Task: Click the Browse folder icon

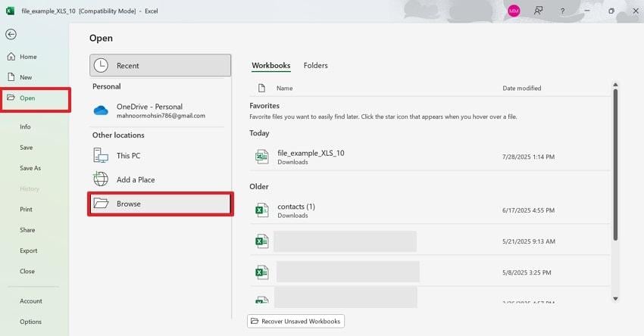Action: point(101,204)
